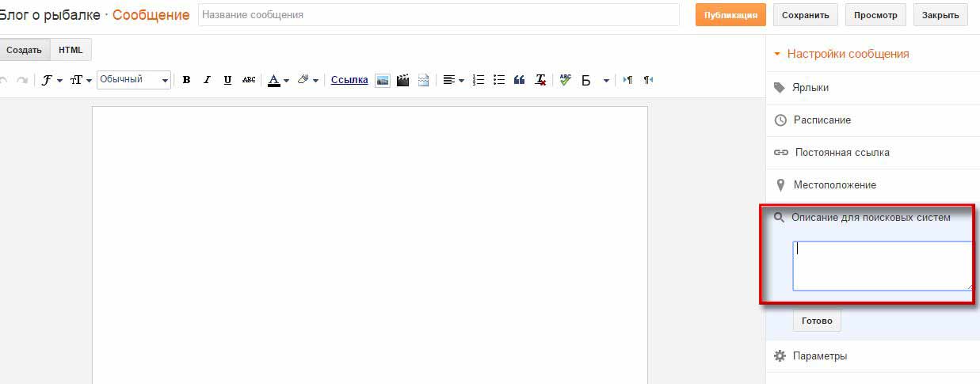The width and height of the screenshot is (980, 384).
Task: Click the search description text area
Action: coord(882,266)
